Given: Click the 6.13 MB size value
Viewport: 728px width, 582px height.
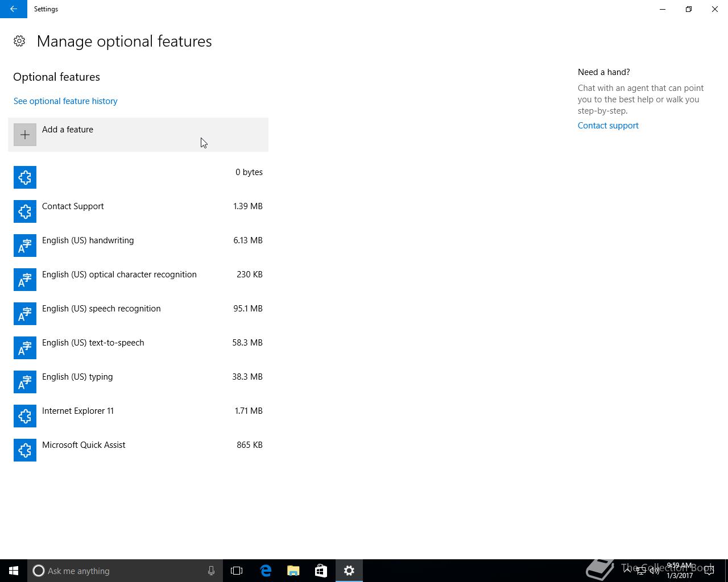Looking at the screenshot, I should pyautogui.click(x=248, y=240).
